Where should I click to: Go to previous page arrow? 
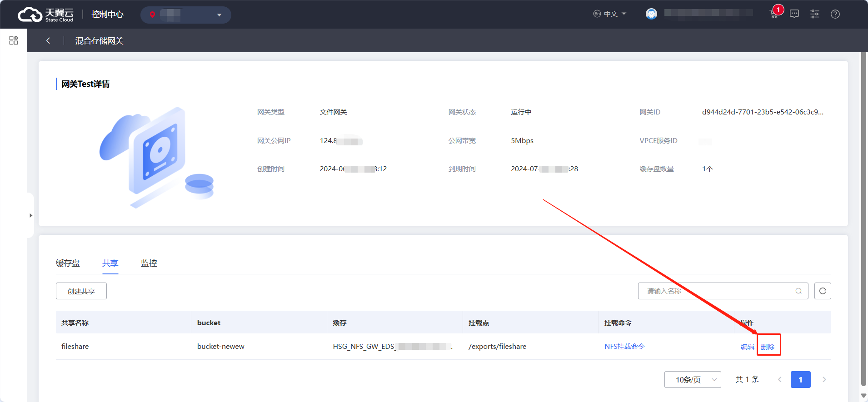pos(780,379)
